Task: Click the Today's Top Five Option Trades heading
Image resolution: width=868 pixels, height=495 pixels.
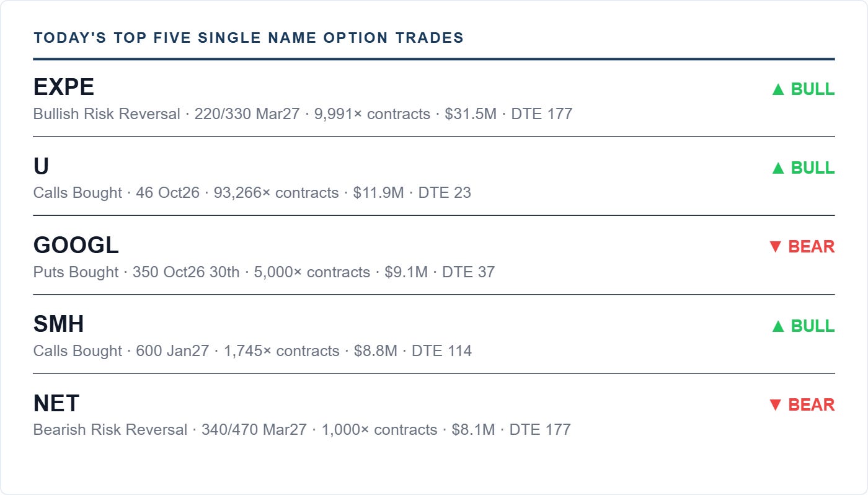Action: 249,38
